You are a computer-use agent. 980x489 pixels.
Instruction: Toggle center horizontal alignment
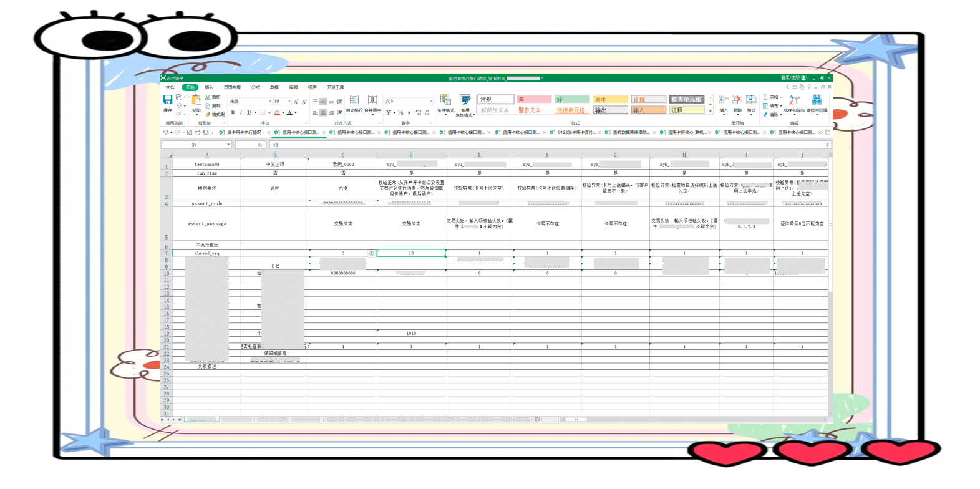pyautogui.click(x=323, y=112)
